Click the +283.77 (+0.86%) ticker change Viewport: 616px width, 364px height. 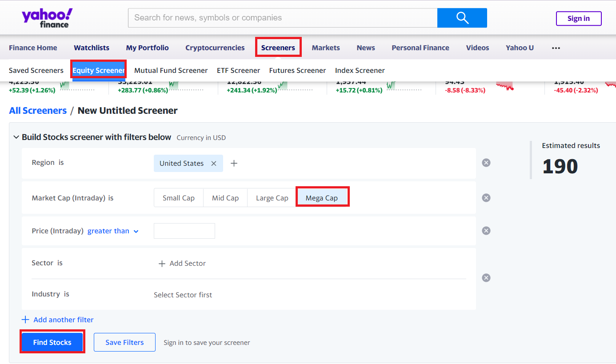(x=143, y=90)
